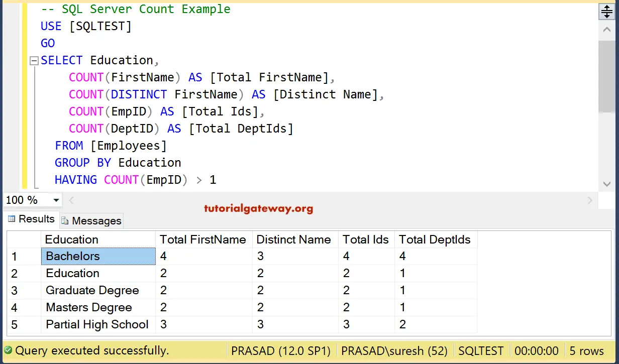The width and height of the screenshot is (619, 364).
Task: Click the editor vertical scrollbar down arrow
Action: coord(606,183)
